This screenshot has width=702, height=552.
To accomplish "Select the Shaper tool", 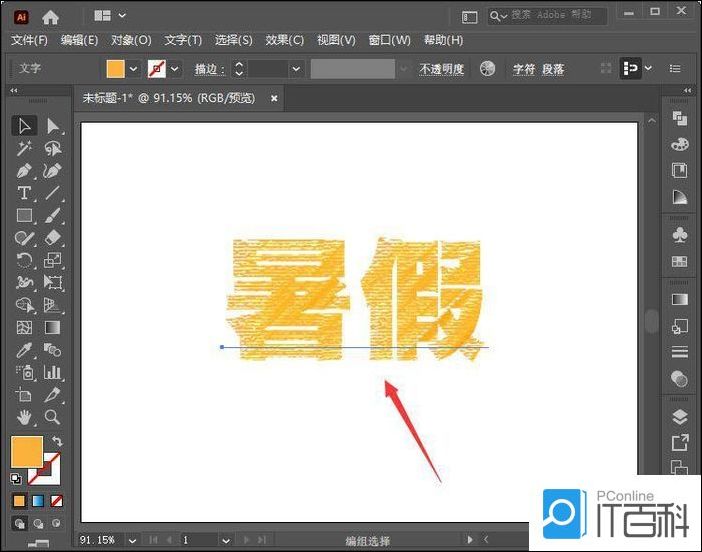I will pyautogui.click(x=24, y=238).
